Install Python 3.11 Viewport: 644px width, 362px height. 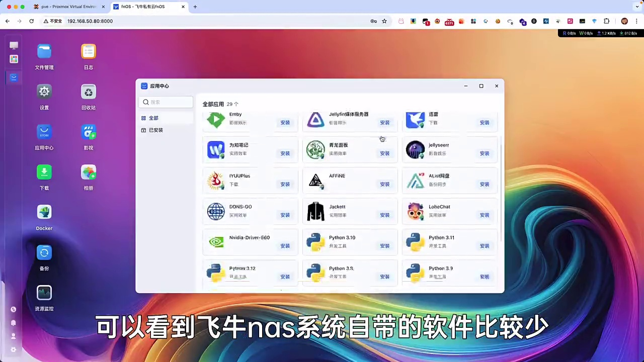coord(485,246)
